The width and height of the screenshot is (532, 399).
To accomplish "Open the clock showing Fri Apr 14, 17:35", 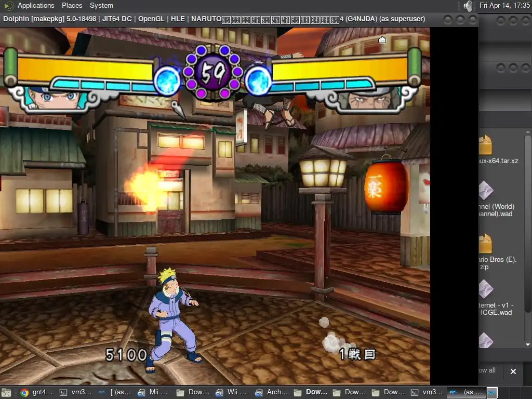I will coord(504,5).
